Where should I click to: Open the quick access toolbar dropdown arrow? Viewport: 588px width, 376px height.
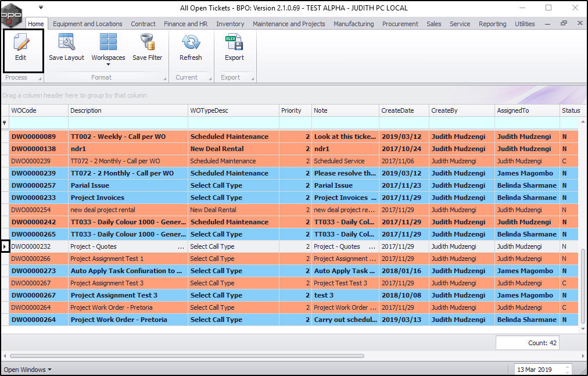(41, 8)
